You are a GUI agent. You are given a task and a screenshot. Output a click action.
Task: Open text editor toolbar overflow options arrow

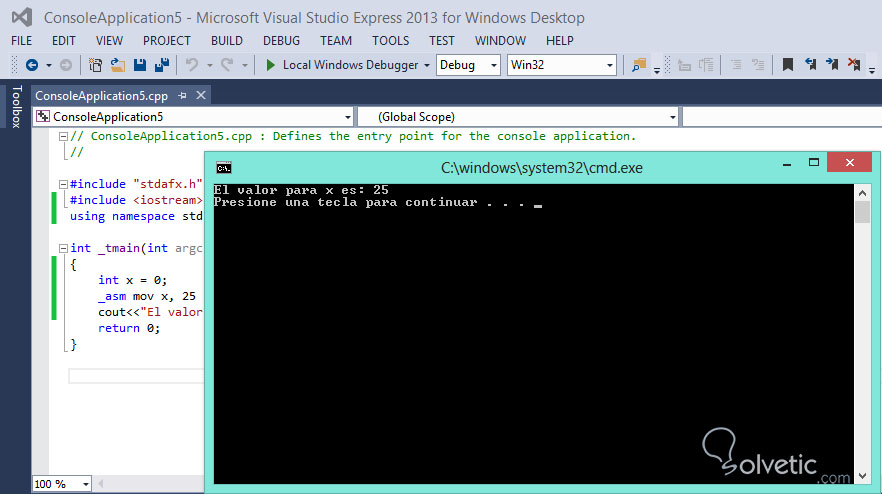[x=872, y=70]
